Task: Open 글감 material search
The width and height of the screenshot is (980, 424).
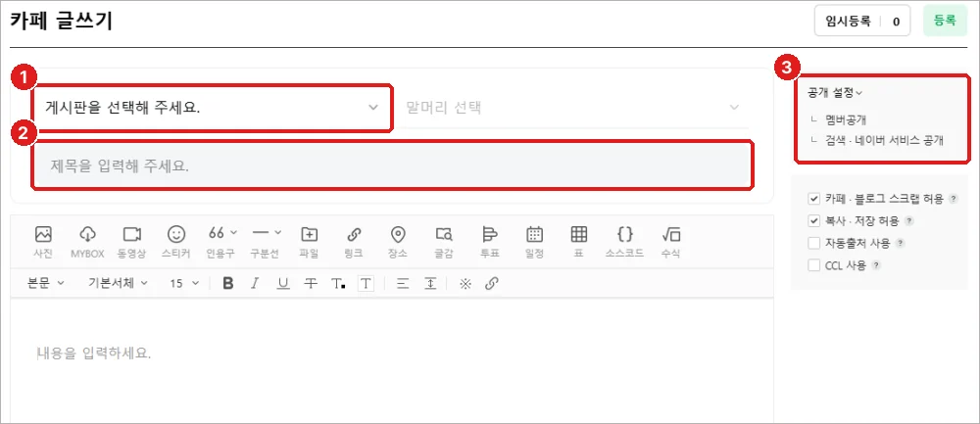Action: tap(444, 242)
